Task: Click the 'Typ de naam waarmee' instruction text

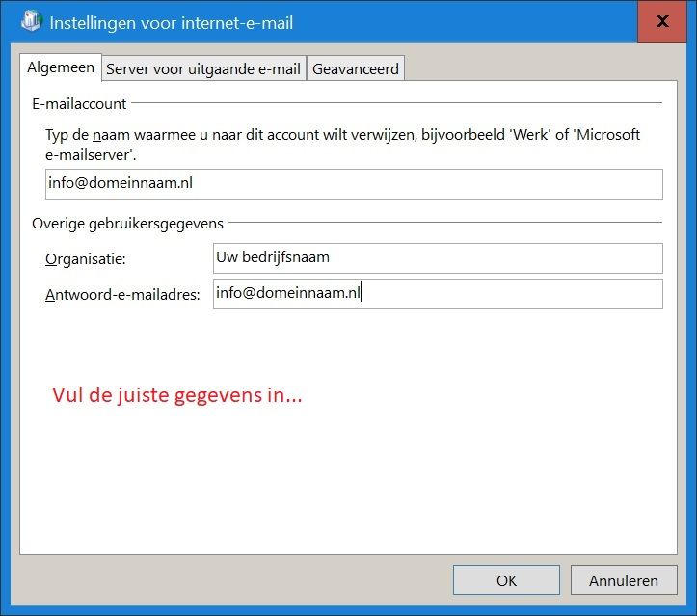Action: point(343,145)
